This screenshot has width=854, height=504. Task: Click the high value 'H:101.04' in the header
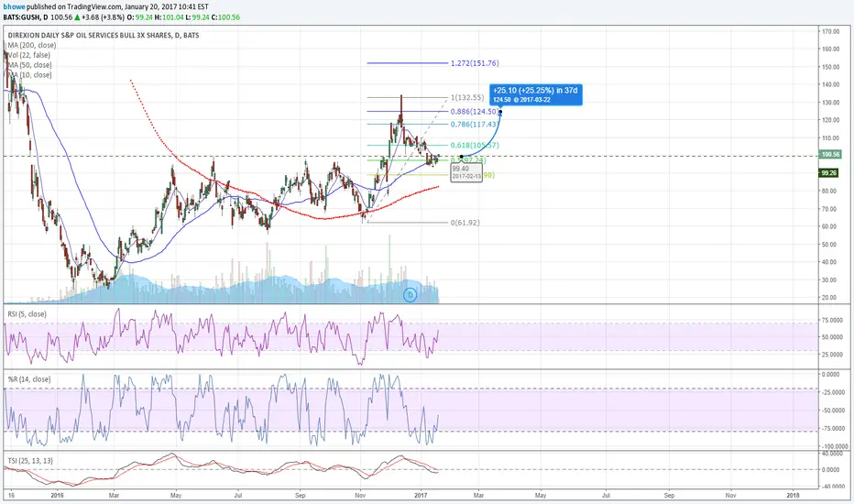pyautogui.click(x=170, y=17)
